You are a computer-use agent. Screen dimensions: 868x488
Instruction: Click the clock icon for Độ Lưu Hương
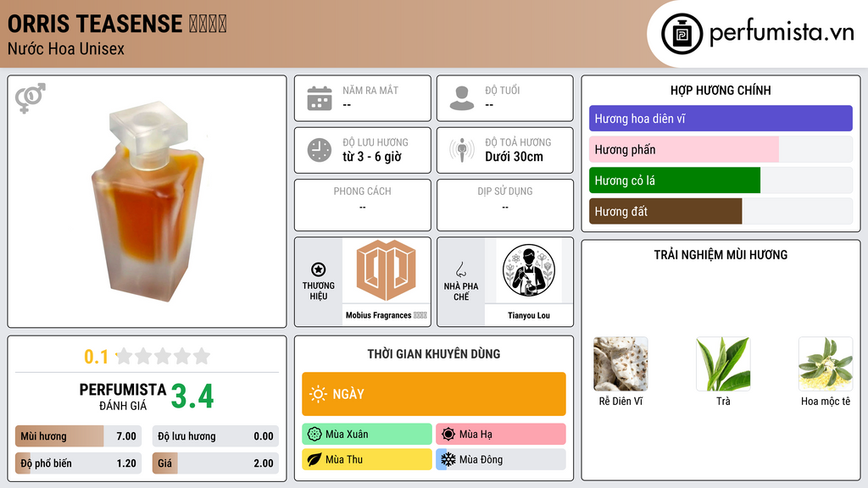point(320,150)
